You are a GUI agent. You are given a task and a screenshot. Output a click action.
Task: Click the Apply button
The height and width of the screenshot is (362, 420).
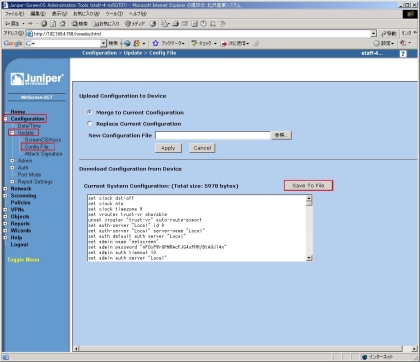click(x=168, y=148)
